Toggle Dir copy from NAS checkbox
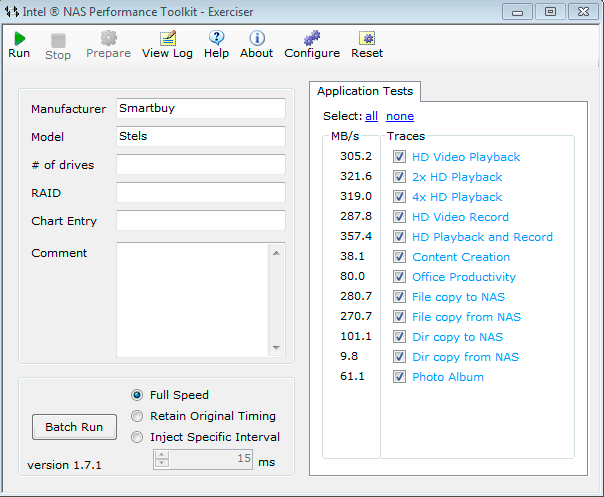 click(x=399, y=357)
